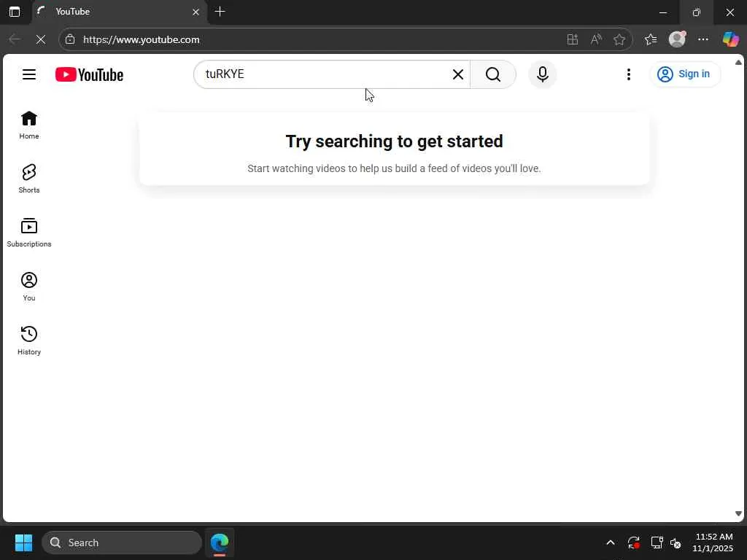Open Copilot in Edge sidebar
747x560 pixels.
point(730,39)
